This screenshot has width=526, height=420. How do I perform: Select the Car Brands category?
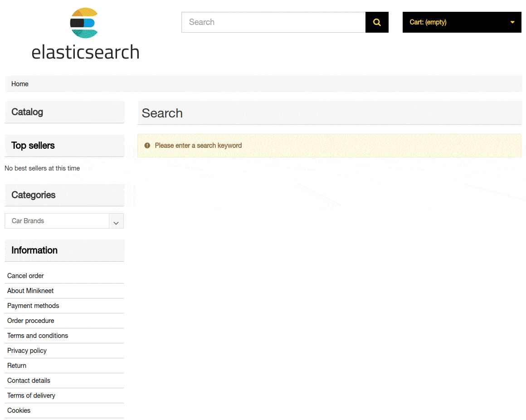click(x=28, y=221)
